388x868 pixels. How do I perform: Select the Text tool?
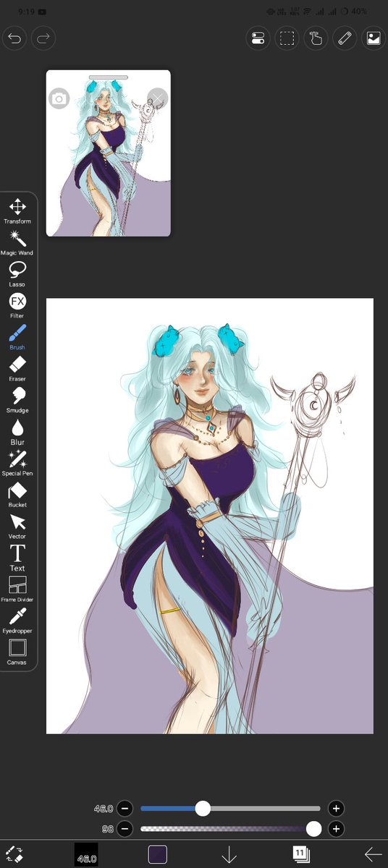[x=17, y=558]
